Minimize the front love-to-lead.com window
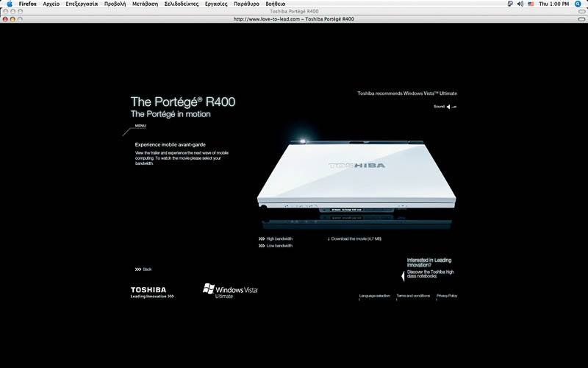Image resolution: width=588 pixels, height=368 pixels. tap(12, 19)
